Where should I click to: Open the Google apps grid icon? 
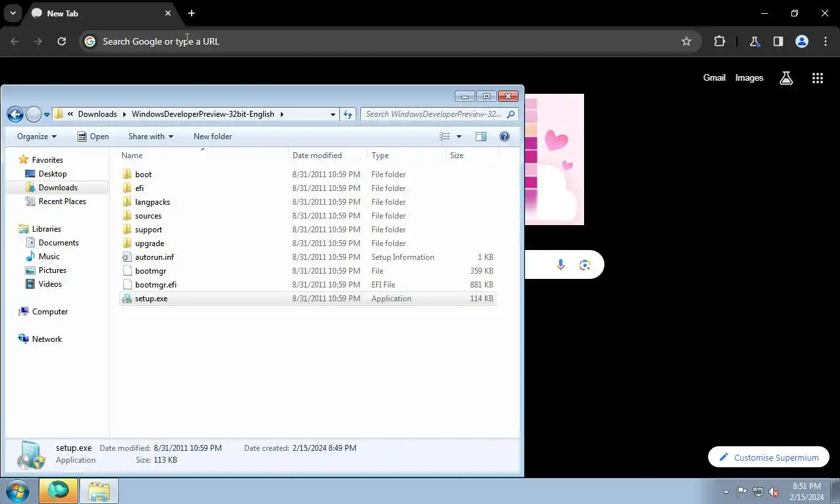817,78
